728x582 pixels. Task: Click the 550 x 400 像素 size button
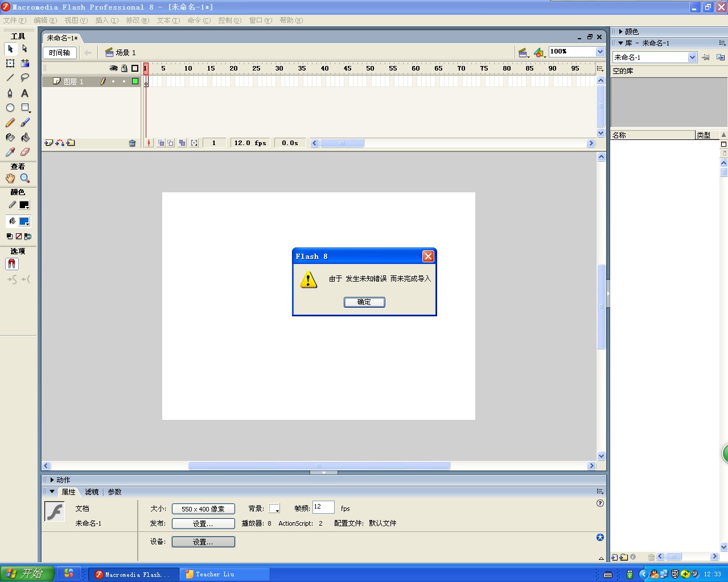pos(203,508)
